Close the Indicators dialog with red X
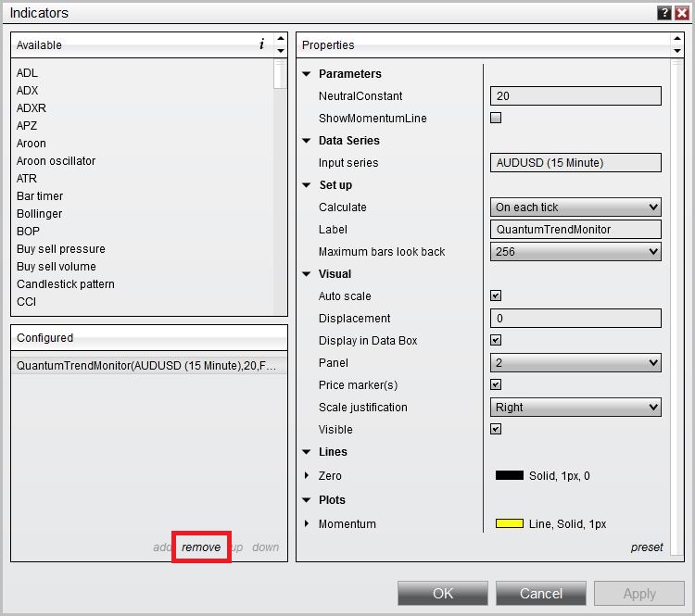Screen dimensions: 695x616 click(x=682, y=13)
